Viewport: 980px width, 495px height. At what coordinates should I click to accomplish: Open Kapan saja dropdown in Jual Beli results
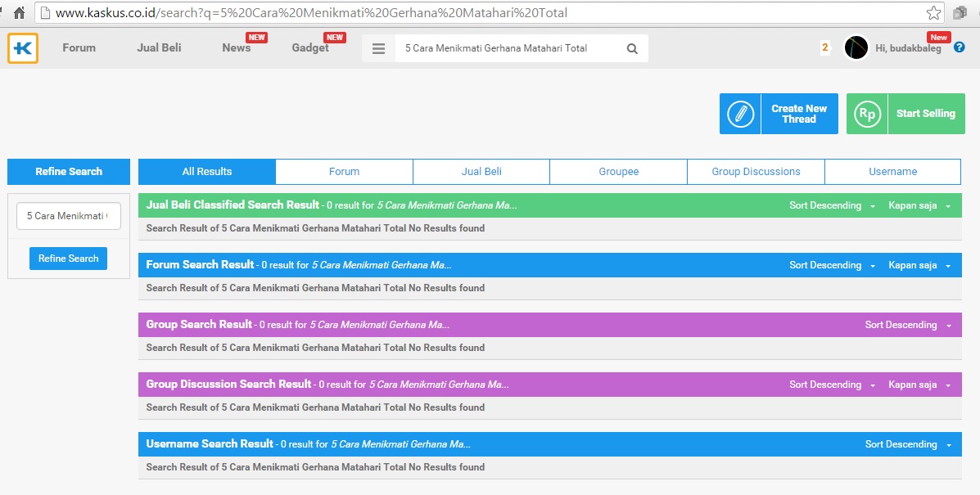pos(919,205)
